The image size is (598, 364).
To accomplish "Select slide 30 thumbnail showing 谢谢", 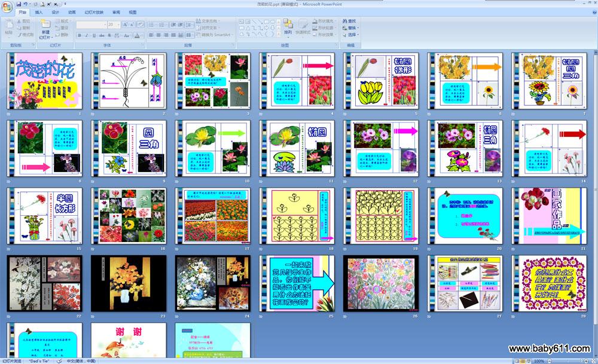I will tap(129, 340).
